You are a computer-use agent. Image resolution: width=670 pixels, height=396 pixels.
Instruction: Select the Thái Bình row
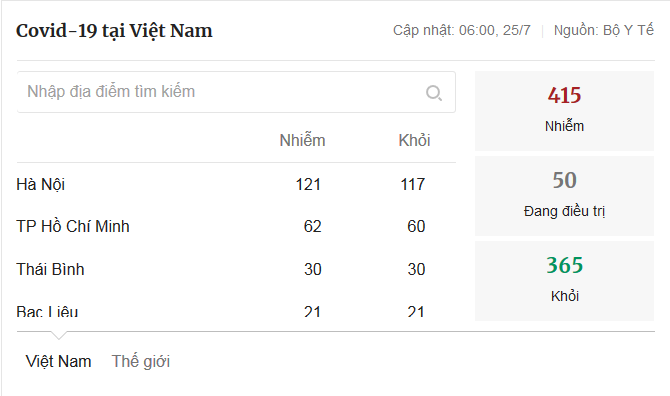[236, 269]
